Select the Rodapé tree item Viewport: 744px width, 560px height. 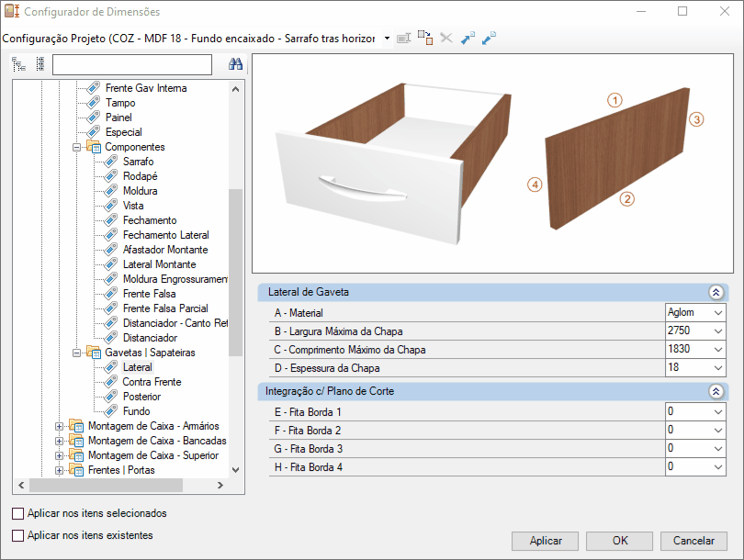click(x=140, y=176)
